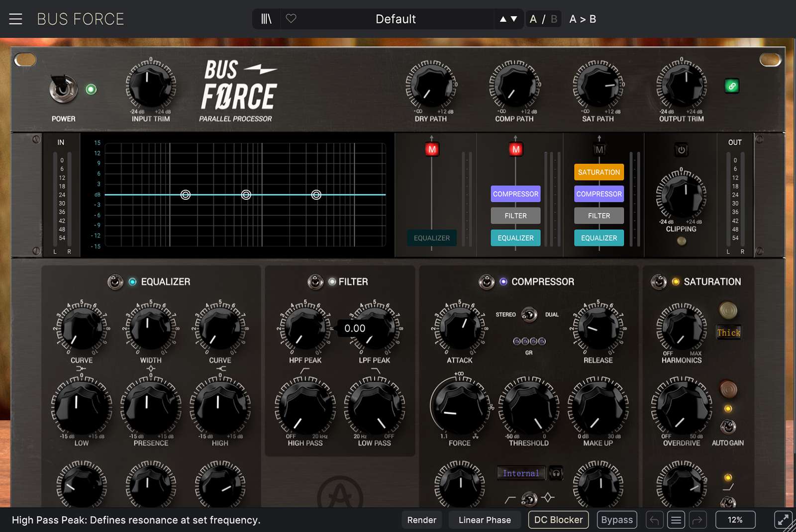Open the Default preset name dropdown
796x532 pixels.
[396, 19]
